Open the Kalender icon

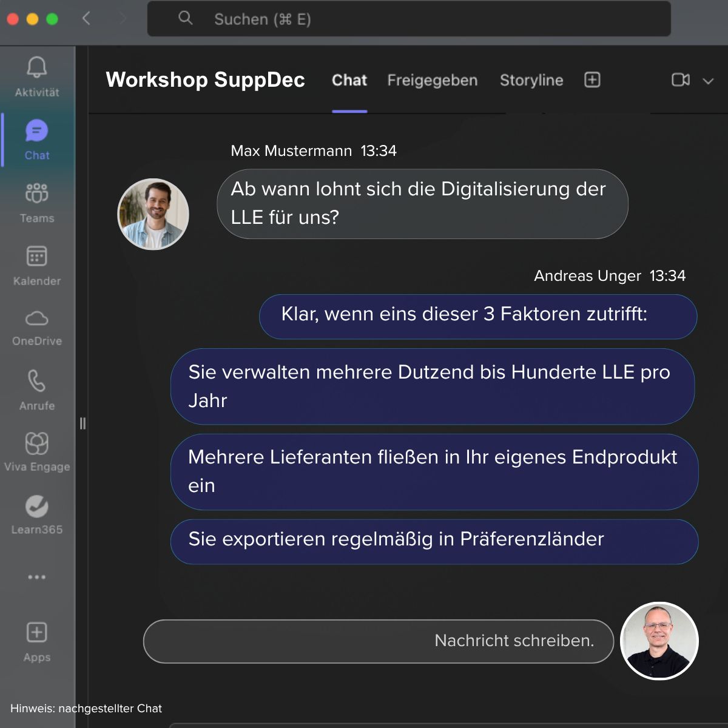coord(36,256)
